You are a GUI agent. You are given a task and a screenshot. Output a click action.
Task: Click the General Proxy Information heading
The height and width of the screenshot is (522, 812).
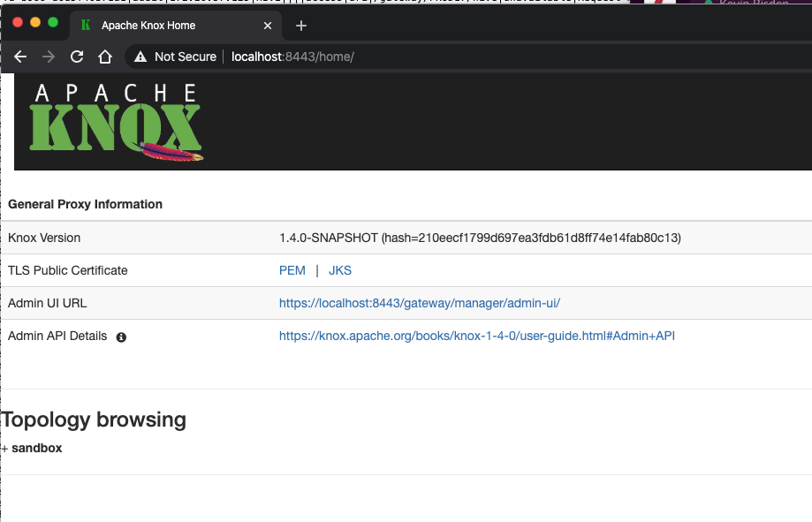tap(85, 204)
